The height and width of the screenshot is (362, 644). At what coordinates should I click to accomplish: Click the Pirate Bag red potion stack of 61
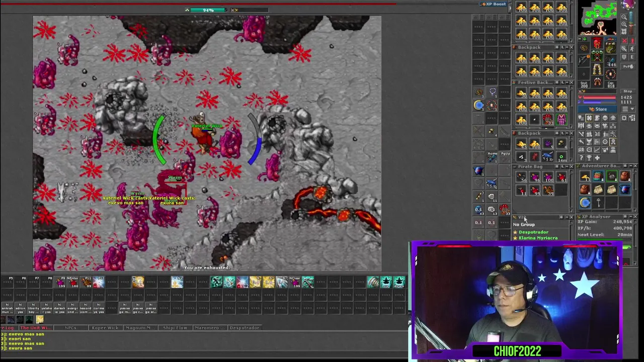click(x=561, y=176)
